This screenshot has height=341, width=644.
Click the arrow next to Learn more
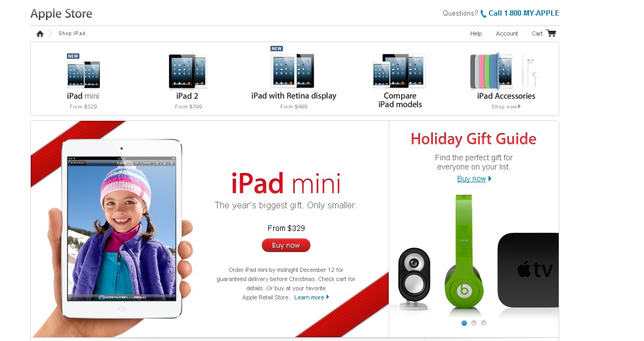[x=327, y=297]
